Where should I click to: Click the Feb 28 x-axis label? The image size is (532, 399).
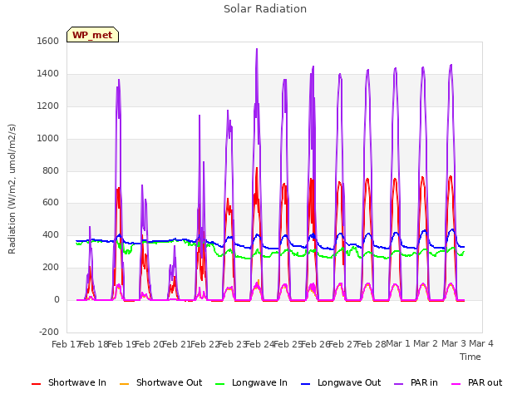372,344
